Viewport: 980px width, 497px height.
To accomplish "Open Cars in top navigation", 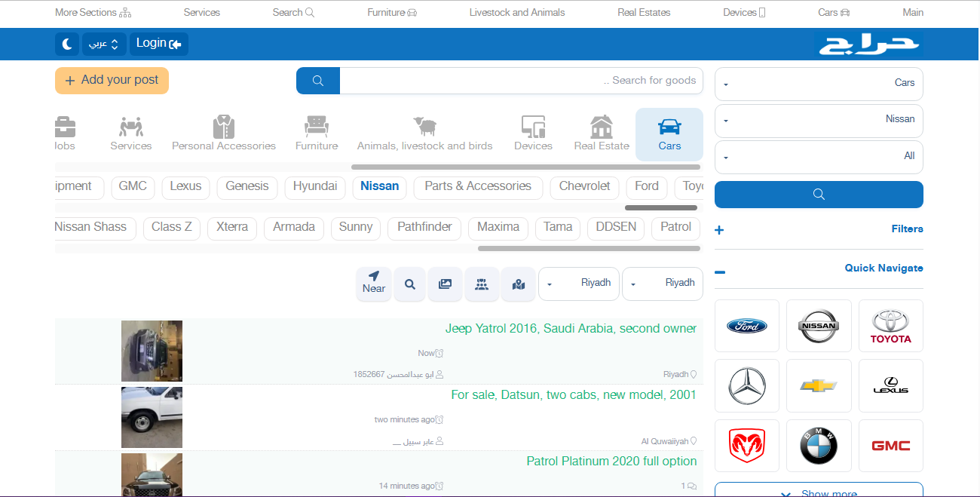I will (834, 12).
